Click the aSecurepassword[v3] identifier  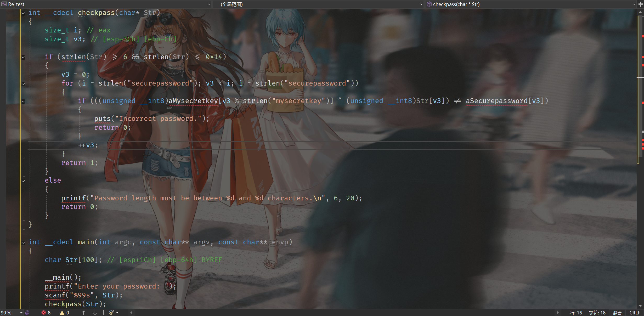pos(505,101)
